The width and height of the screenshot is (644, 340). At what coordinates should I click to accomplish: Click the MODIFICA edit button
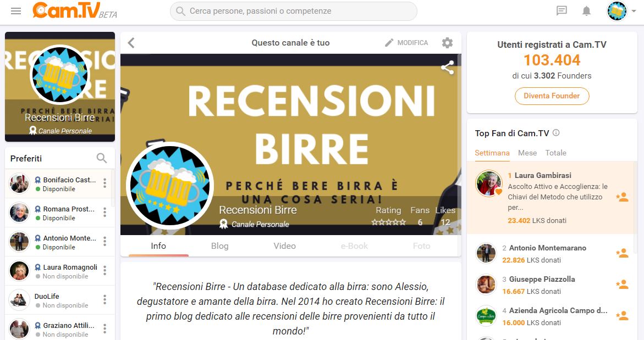pyautogui.click(x=406, y=43)
